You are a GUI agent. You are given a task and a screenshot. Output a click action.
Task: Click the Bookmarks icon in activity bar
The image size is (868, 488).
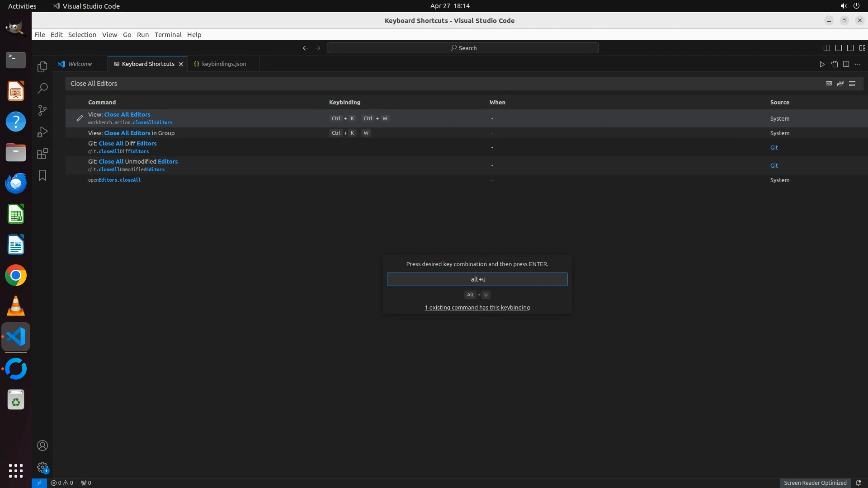(42, 175)
